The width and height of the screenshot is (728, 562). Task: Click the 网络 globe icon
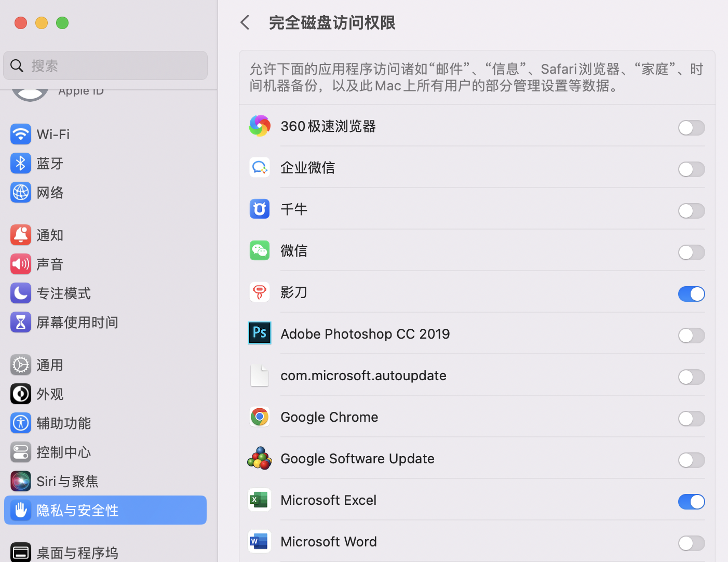(x=21, y=193)
